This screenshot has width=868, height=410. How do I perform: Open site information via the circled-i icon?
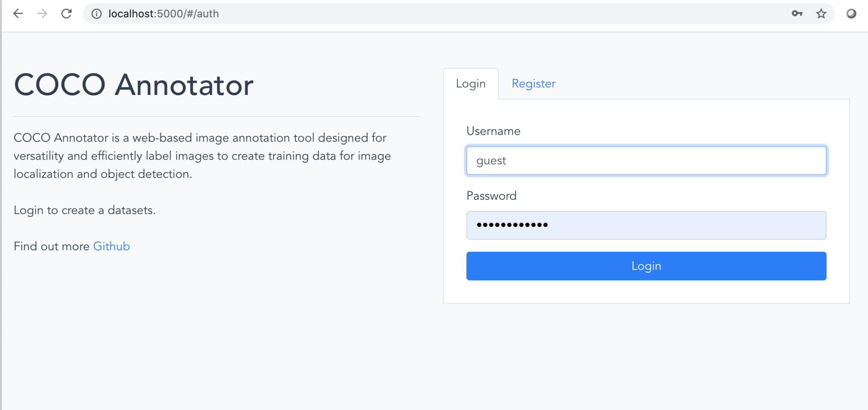point(96,14)
